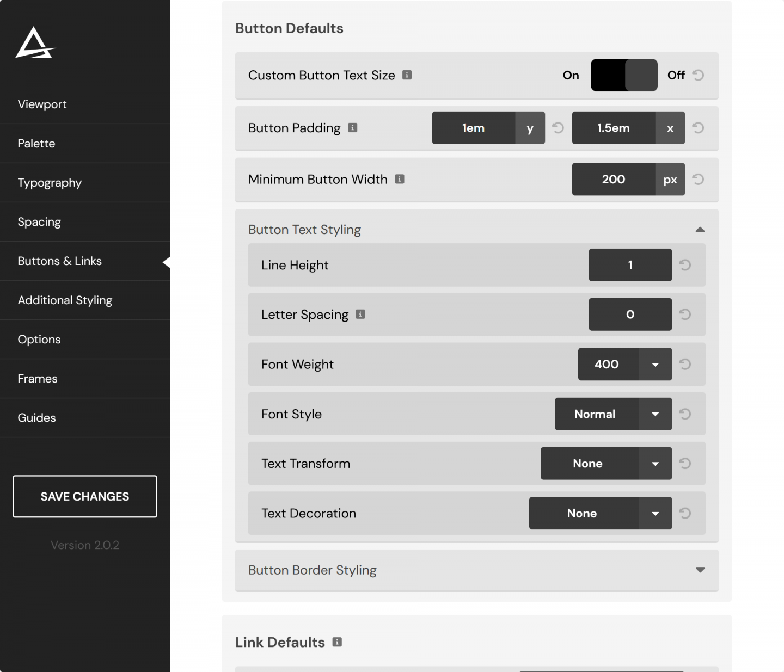Show info tooltip for Button Padding
The width and height of the screenshot is (784, 672).
tap(353, 128)
